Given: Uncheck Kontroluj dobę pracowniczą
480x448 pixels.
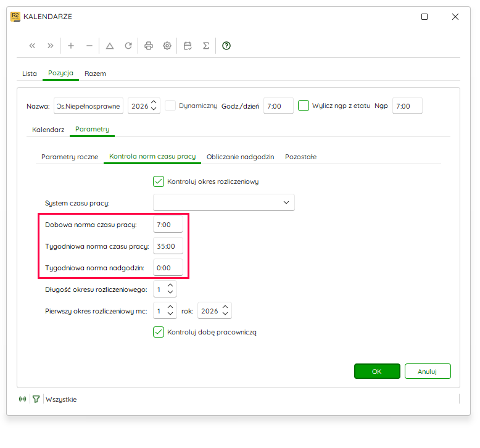Looking at the screenshot, I should tap(159, 332).
